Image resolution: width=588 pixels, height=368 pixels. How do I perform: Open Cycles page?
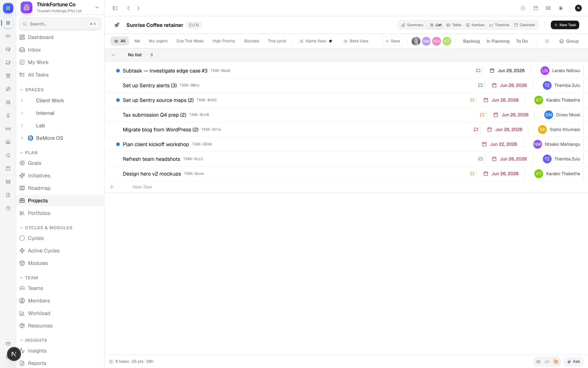tap(60, 238)
